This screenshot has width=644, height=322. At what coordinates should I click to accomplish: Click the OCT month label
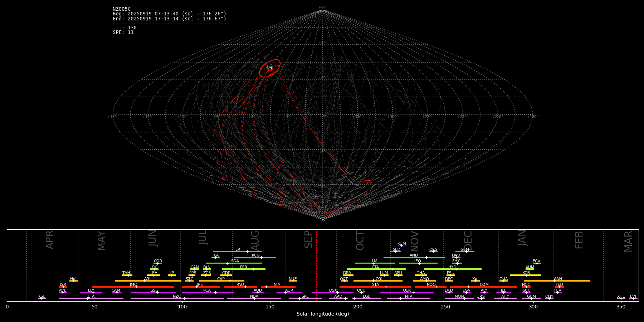pos(360,241)
